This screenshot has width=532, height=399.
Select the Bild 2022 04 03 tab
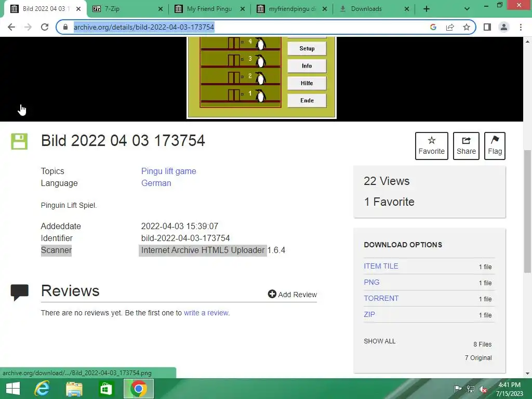[x=44, y=9]
